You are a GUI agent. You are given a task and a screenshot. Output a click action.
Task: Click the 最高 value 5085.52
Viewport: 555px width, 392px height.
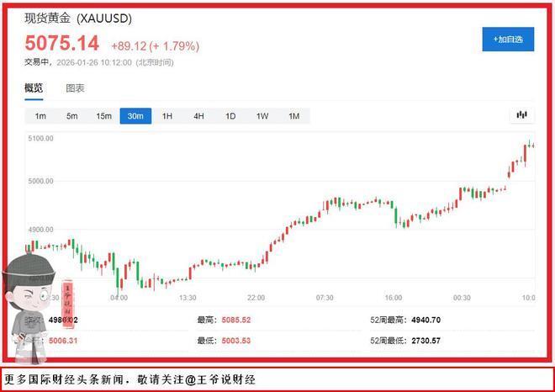236,320
